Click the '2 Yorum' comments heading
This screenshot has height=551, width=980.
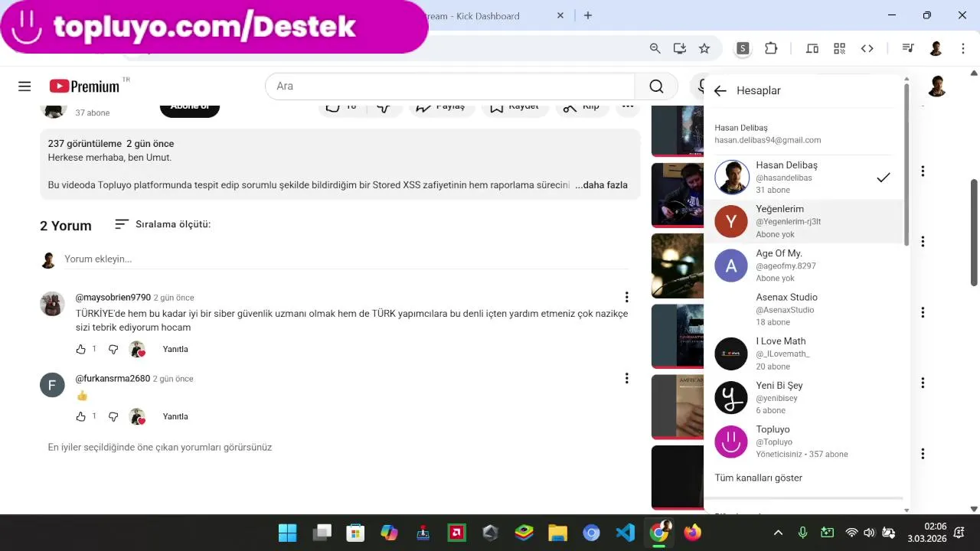tap(66, 226)
